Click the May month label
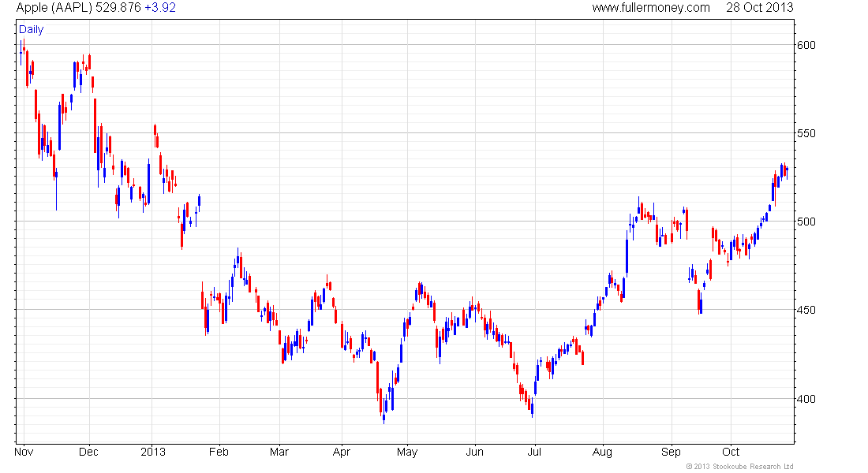 (407, 453)
